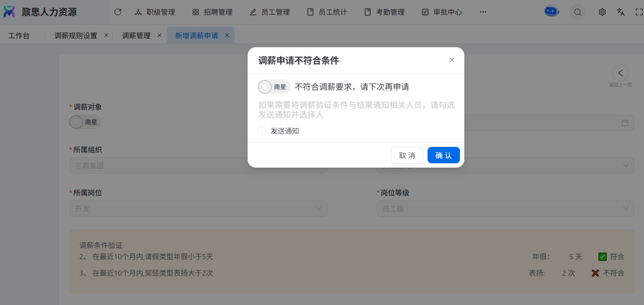Close the 新增调薪申请 tab

coord(227,36)
